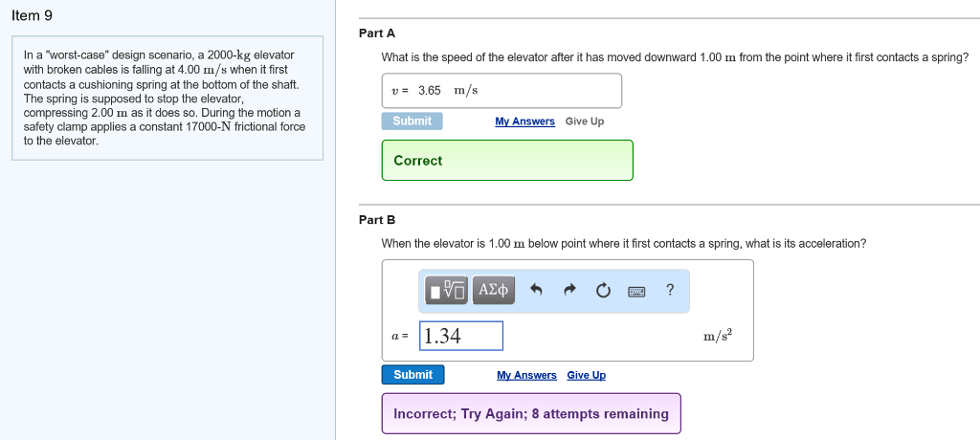Open the math templates (fraction/root) palette
Screen dimensions: 980x440
(446, 289)
